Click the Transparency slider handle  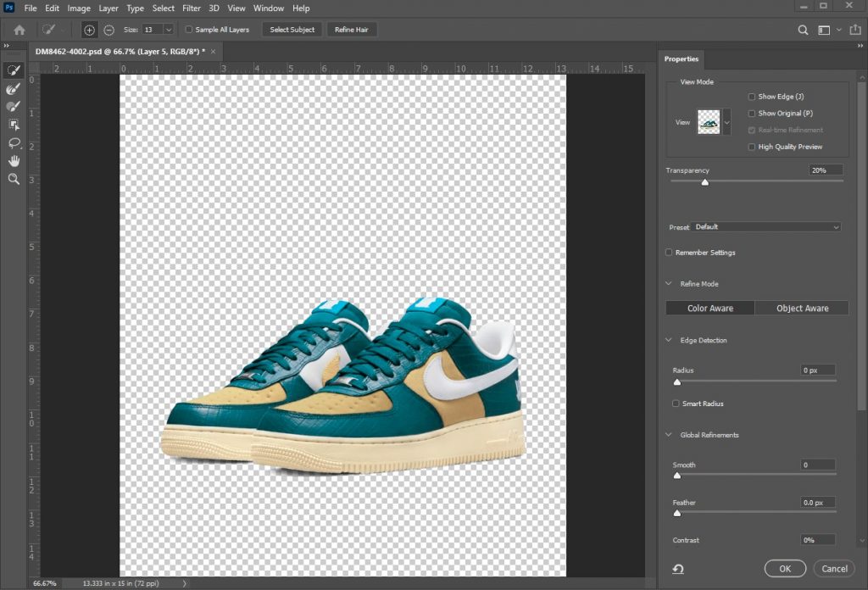704,182
